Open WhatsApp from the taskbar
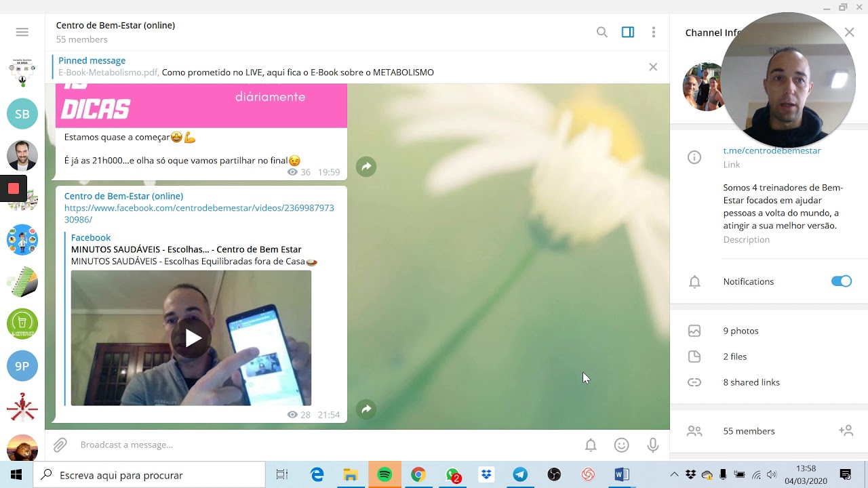 [452, 475]
